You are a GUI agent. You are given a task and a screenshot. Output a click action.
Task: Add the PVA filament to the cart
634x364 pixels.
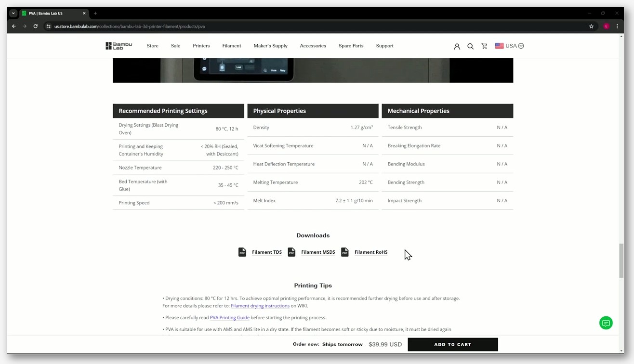pyautogui.click(x=452, y=344)
